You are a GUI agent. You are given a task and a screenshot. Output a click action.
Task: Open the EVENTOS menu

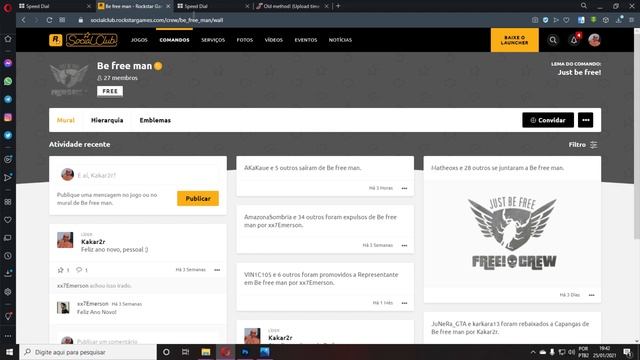tap(306, 40)
